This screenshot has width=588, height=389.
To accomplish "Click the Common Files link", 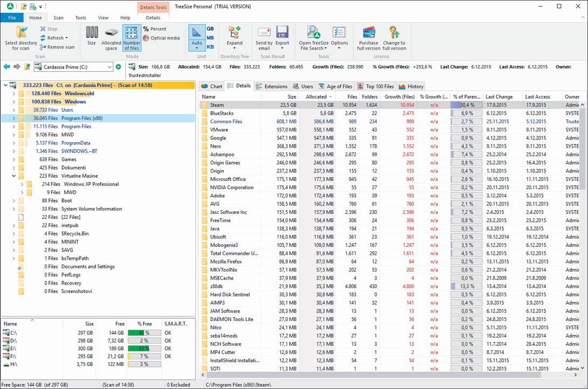I will click(226, 122).
